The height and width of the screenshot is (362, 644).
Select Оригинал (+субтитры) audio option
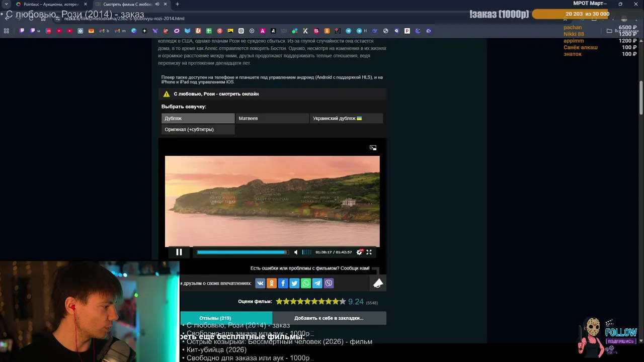point(198,129)
